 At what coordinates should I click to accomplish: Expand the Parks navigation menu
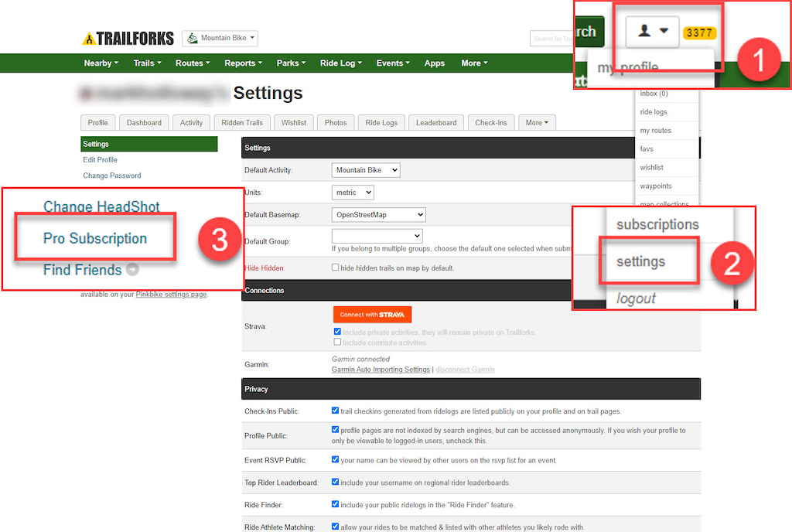point(291,63)
